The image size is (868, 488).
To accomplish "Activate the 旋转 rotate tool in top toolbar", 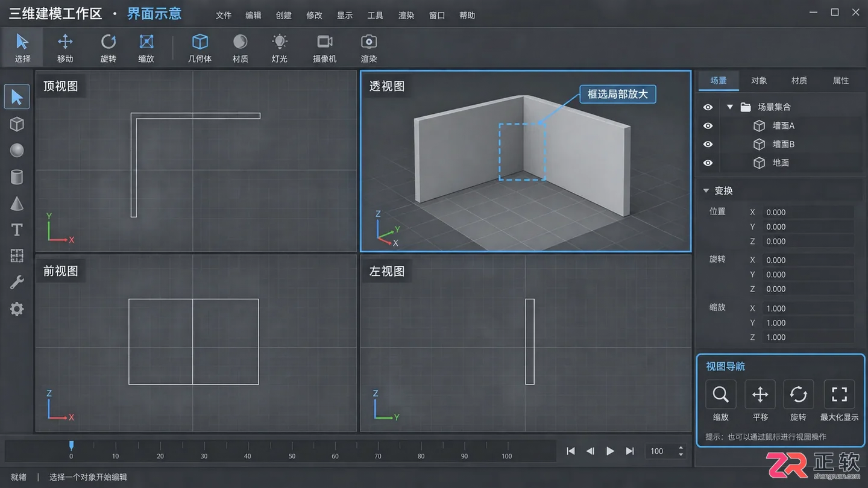I will 108,47.
